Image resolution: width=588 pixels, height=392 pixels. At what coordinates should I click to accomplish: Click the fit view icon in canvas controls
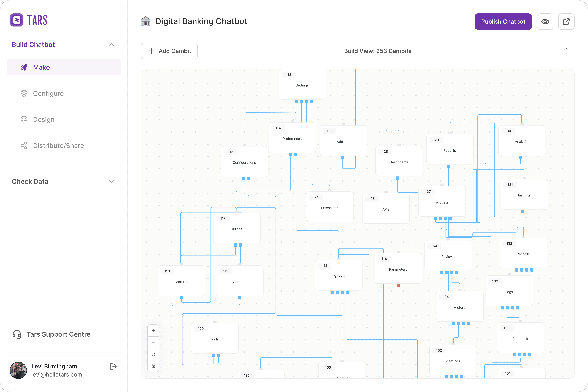click(153, 354)
